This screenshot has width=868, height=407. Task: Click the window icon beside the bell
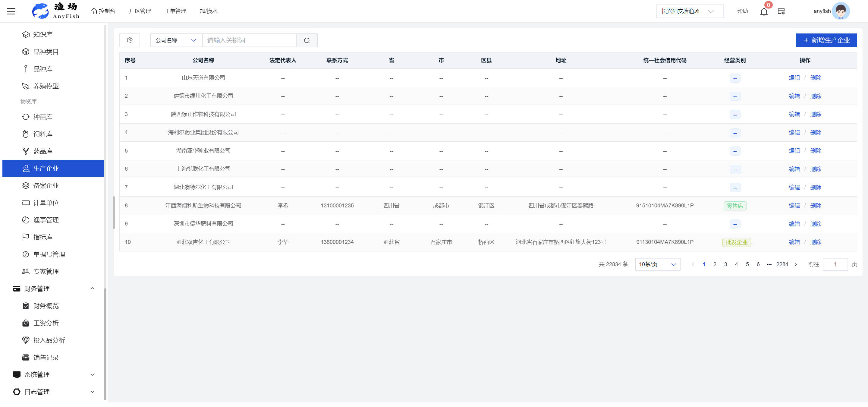pyautogui.click(x=781, y=11)
